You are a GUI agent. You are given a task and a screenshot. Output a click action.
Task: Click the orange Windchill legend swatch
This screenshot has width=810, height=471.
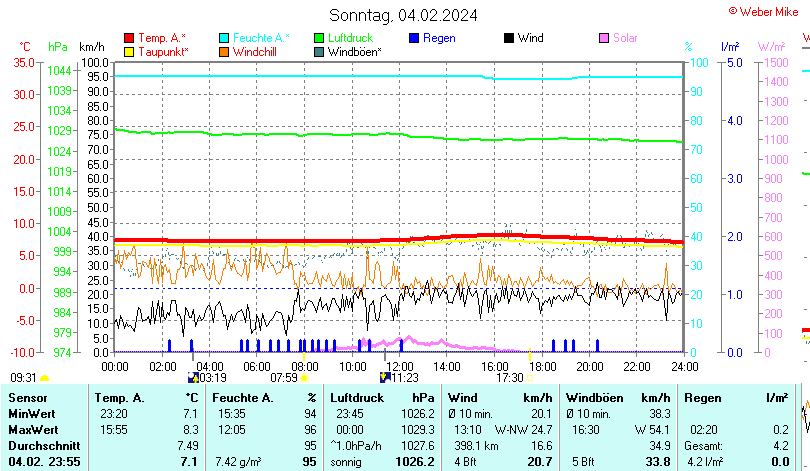point(224,52)
